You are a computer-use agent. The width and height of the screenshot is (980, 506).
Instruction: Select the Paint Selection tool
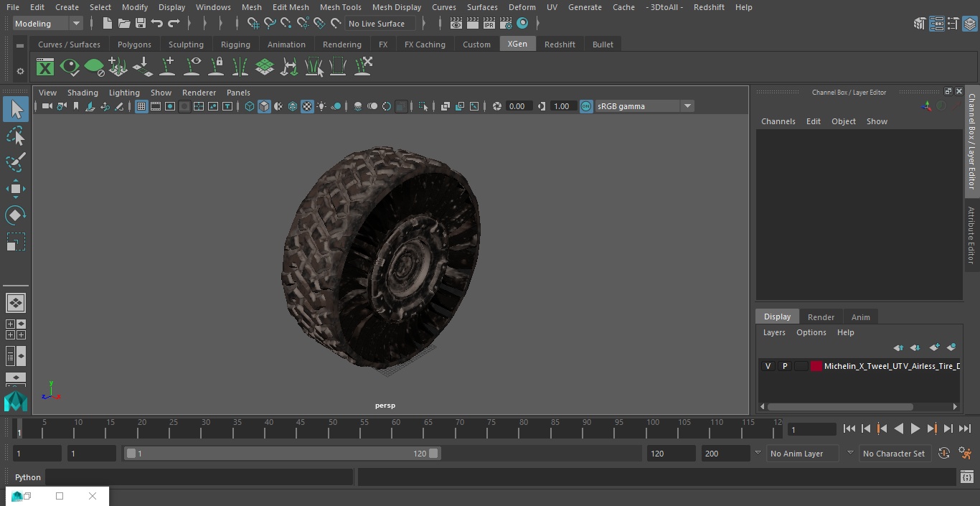(x=16, y=162)
